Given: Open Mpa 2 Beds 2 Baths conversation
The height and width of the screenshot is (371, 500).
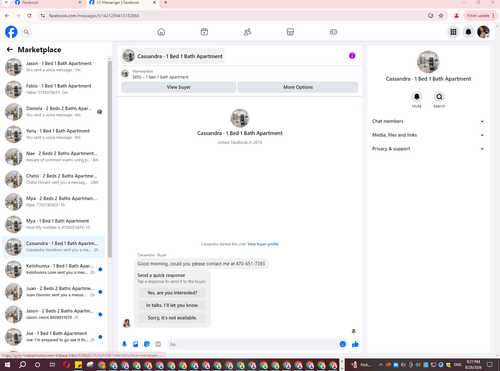Looking at the screenshot, I should (x=54, y=201).
